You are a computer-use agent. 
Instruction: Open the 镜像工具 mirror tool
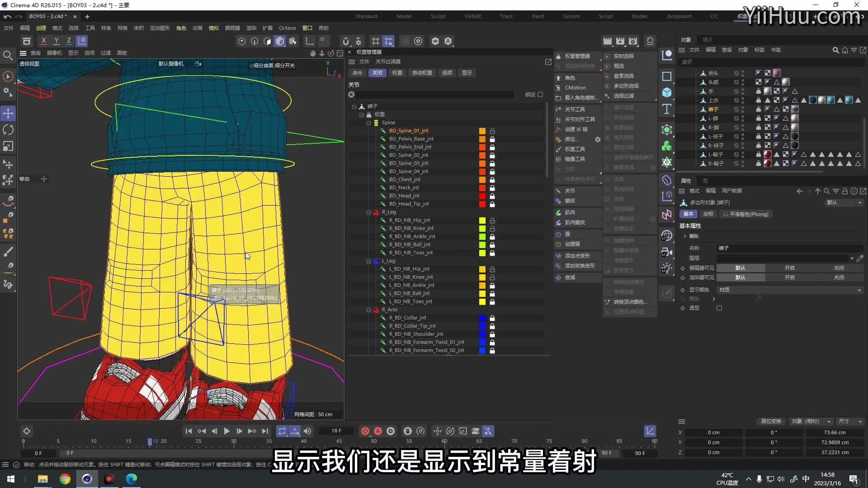point(575,159)
